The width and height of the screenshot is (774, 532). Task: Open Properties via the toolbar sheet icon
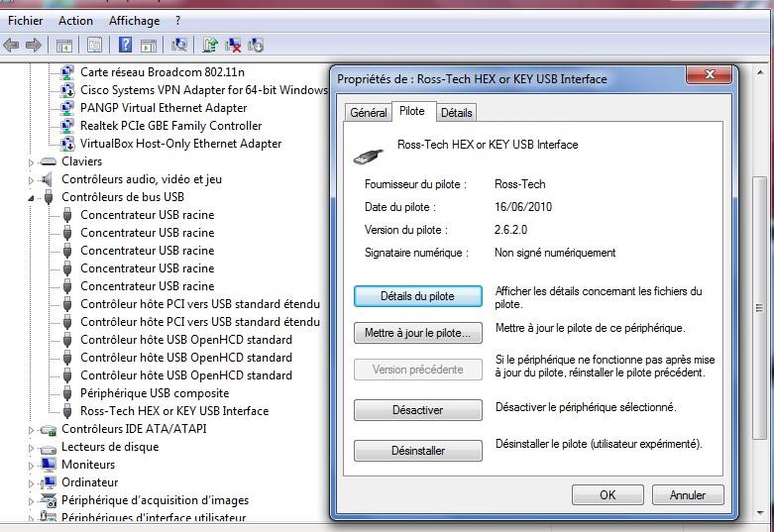[94, 46]
